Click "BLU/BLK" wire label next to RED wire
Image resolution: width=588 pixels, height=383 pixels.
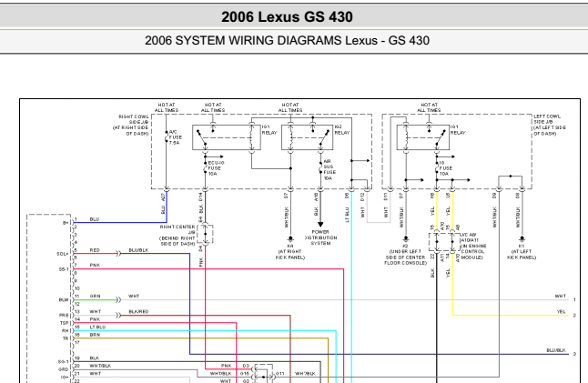(138, 250)
